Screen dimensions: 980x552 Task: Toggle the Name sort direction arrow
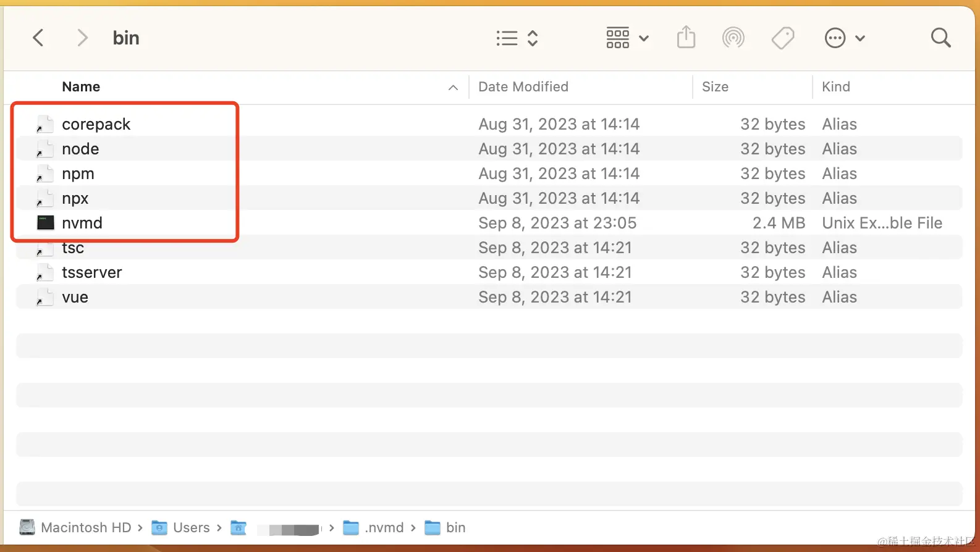[x=453, y=88]
